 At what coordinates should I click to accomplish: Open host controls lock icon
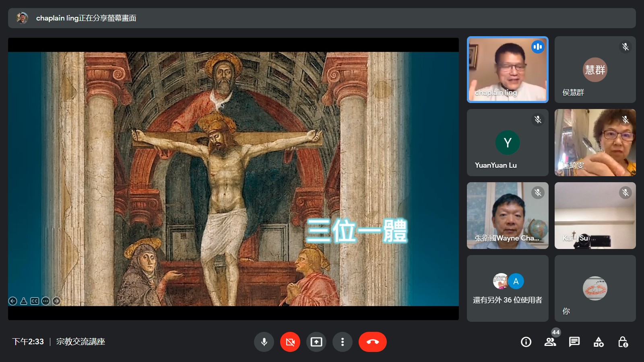pyautogui.click(x=623, y=342)
